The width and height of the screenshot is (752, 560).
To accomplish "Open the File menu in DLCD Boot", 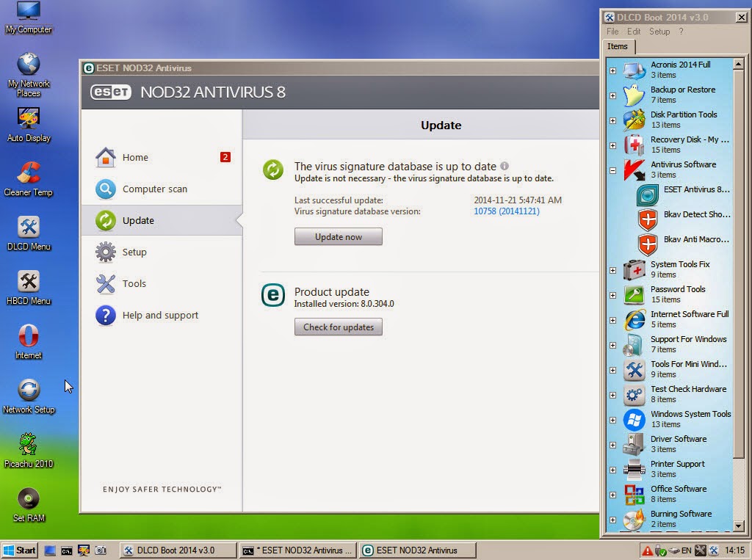I will 612,31.
